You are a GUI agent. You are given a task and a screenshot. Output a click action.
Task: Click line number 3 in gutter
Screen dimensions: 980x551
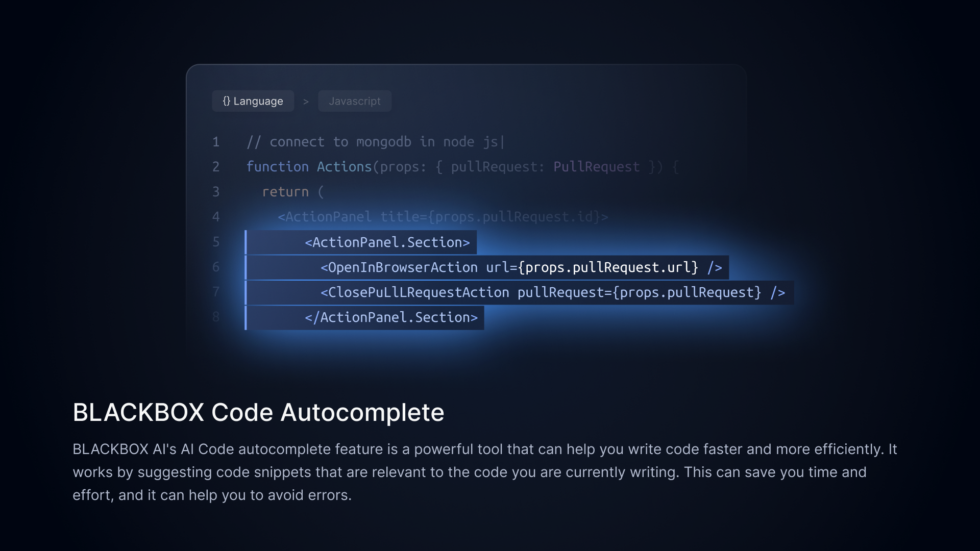tap(216, 192)
